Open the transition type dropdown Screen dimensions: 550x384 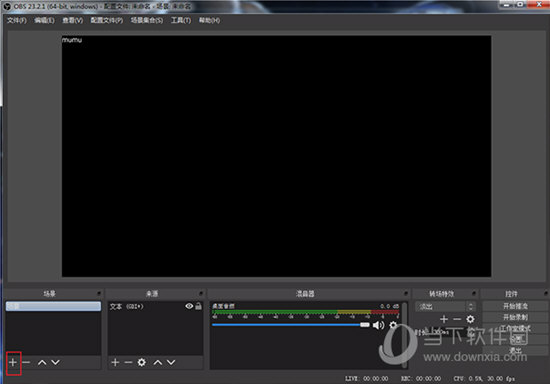tap(445, 306)
